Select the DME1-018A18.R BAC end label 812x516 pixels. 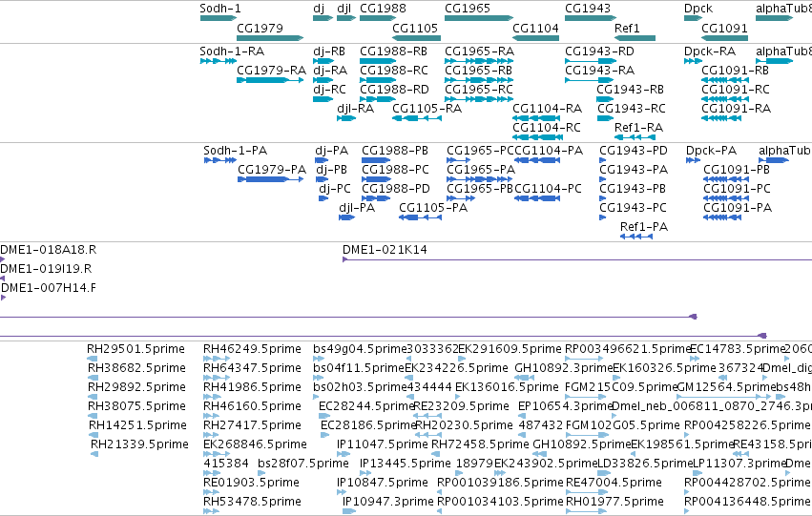(48, 250)
